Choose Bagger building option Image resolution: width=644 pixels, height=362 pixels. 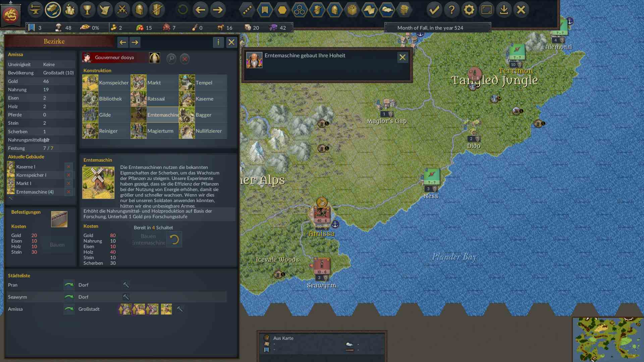203,115
